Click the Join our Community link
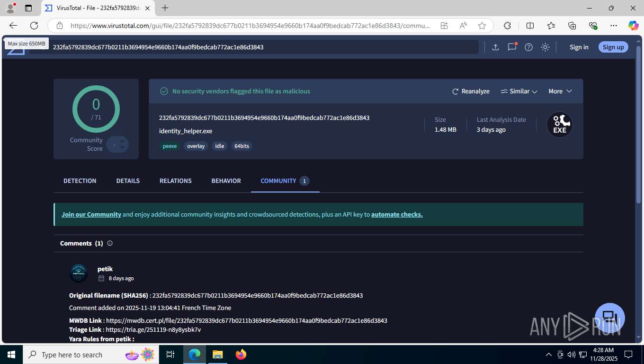The image size is (644, 364). (91, 214)
